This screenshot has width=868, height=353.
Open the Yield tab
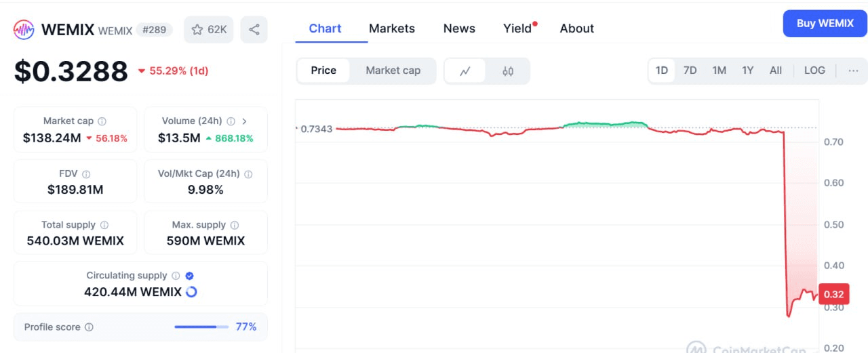click(517, 28)
